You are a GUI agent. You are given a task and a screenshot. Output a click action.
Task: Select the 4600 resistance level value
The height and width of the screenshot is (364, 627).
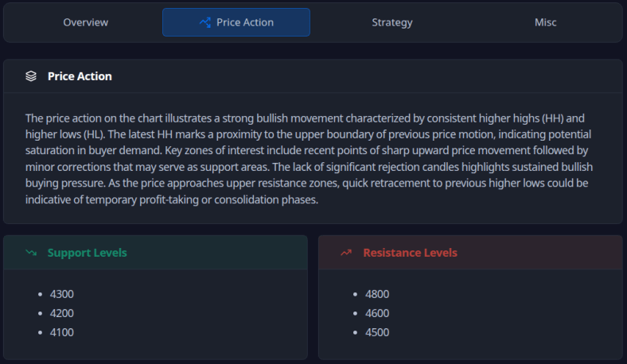pos(377,313)
